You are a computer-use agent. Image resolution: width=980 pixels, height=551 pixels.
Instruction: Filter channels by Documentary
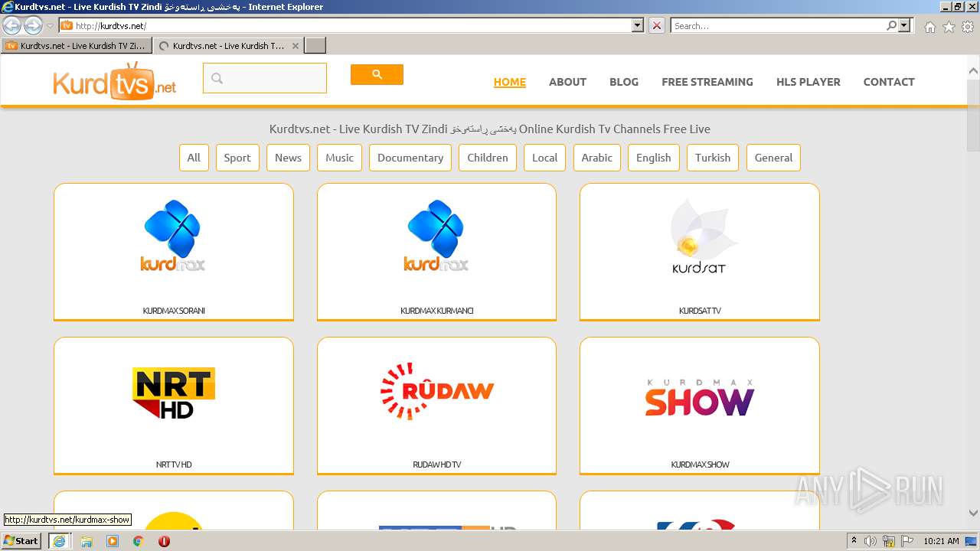pyautogui.click(x=410, y=158)
